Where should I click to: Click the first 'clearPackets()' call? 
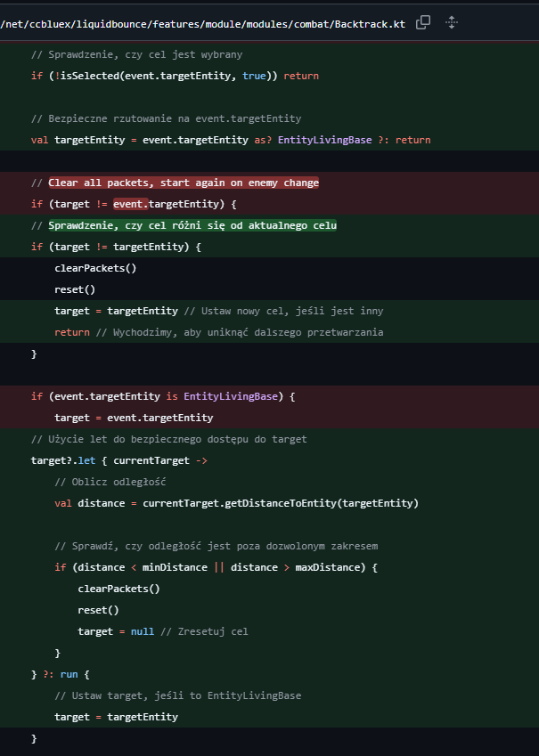[95, 268]
